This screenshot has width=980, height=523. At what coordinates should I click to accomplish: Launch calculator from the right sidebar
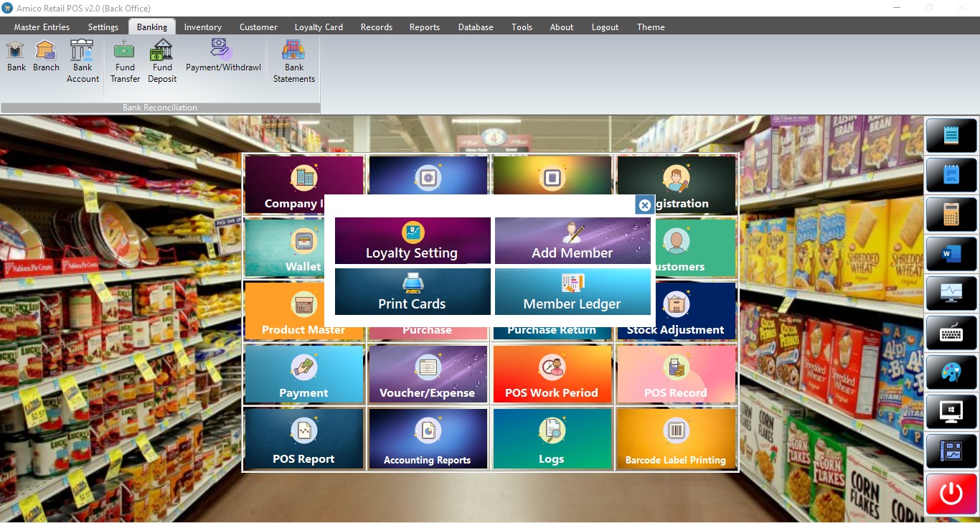951,215
